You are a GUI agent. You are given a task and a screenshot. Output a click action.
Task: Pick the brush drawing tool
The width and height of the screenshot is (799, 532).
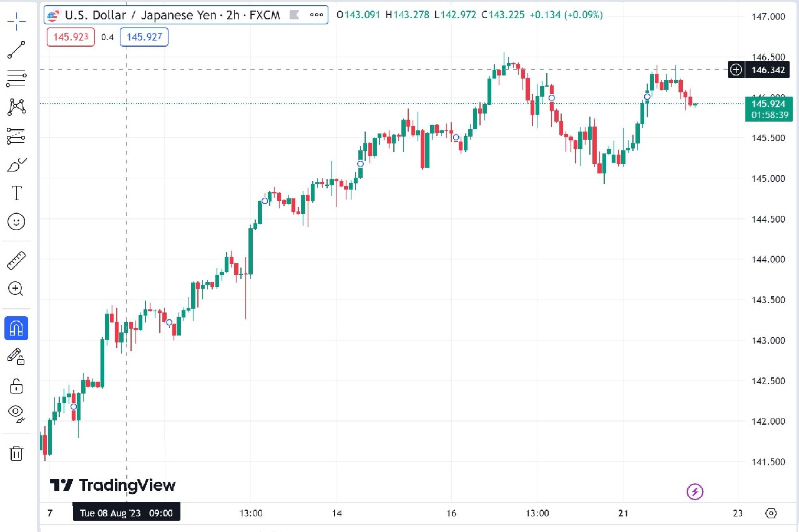16,165
